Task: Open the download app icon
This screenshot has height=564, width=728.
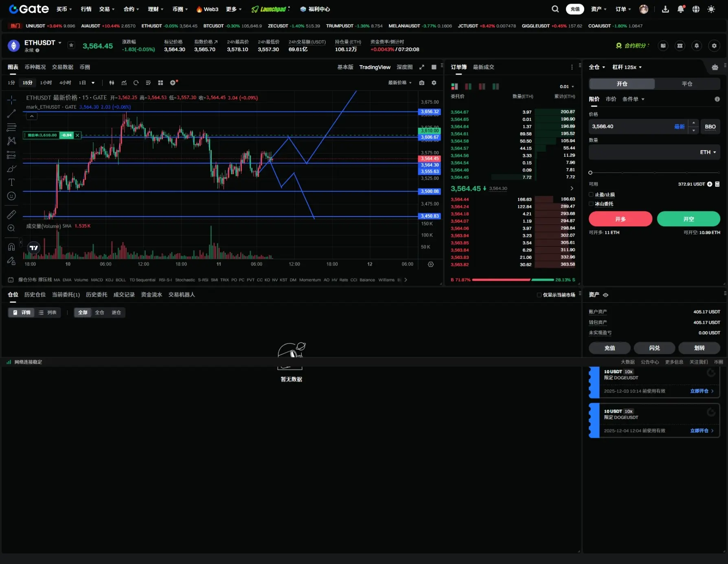Action: pos(665,9)
